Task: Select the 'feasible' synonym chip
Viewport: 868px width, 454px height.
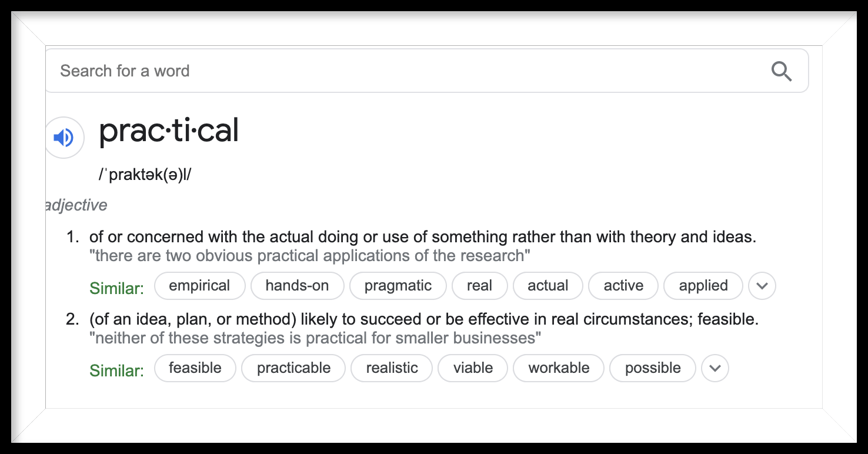Action: click(195, 368)
